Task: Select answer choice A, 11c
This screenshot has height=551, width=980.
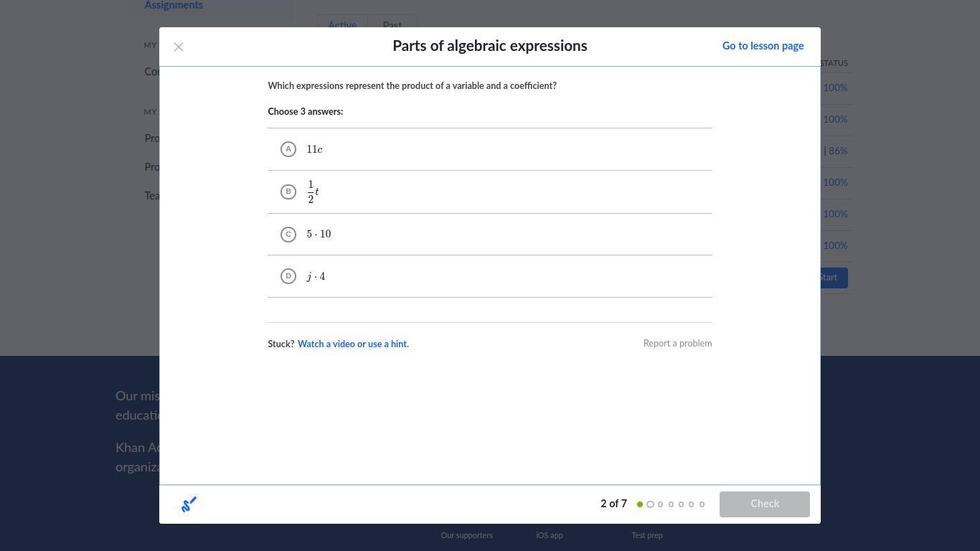Action: pos(490,149)
